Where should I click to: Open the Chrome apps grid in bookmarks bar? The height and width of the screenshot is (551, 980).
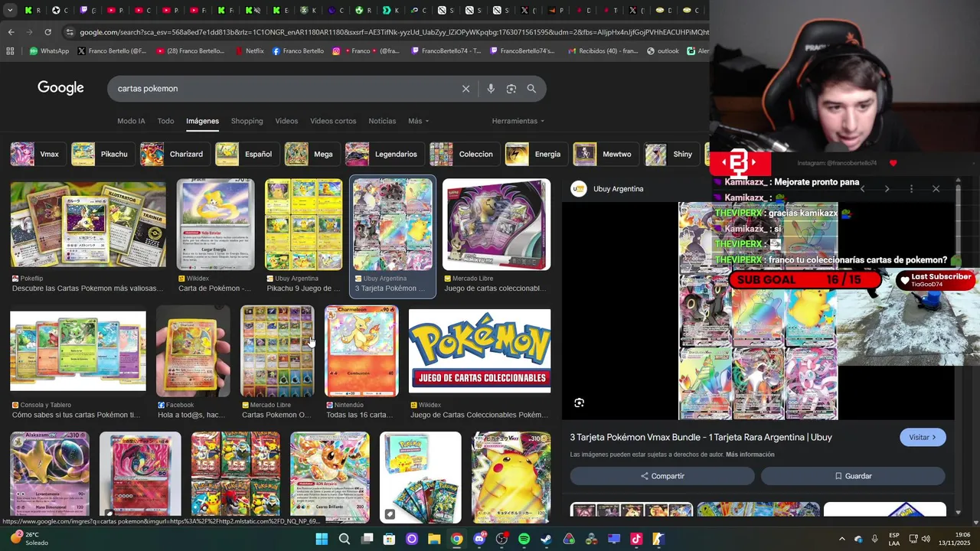[10, 51]
